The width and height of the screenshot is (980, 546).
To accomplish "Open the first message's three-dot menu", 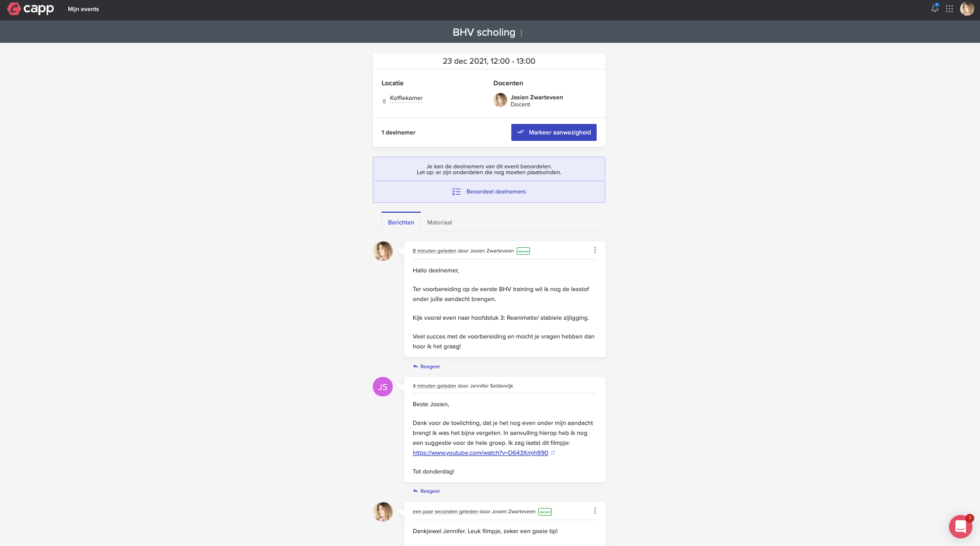I will point(595,250).
